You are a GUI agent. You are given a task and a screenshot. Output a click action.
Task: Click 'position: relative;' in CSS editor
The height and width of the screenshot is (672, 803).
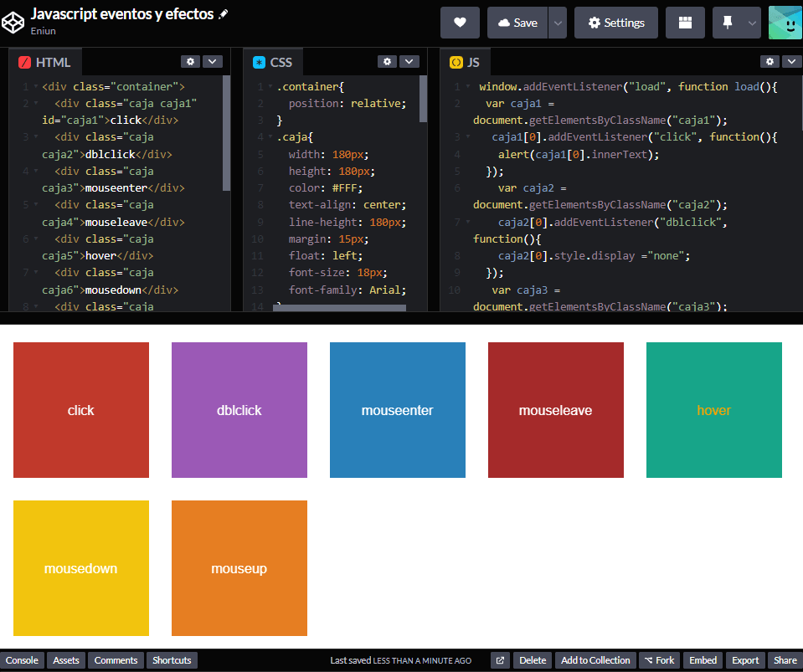347,104
